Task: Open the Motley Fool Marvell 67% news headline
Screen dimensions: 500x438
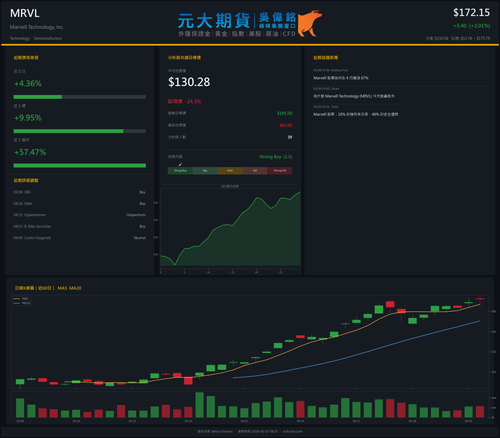Action: click(341, 78)
